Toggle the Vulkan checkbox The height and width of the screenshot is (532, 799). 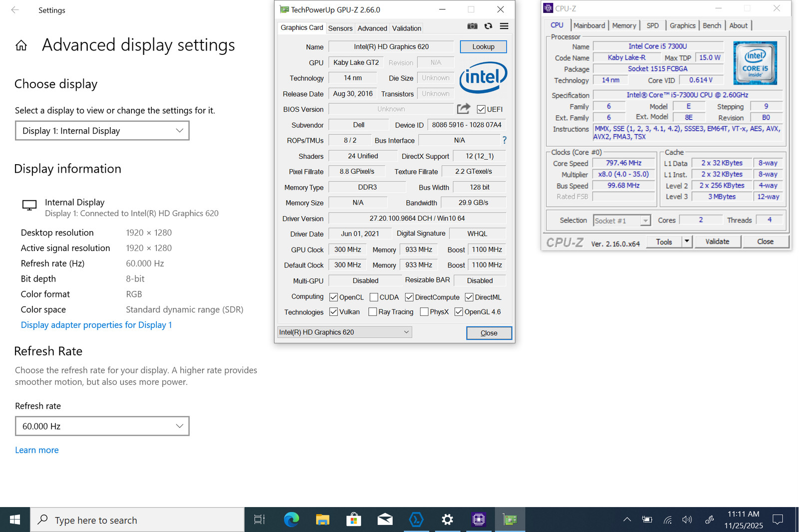[x=334, y=312]
